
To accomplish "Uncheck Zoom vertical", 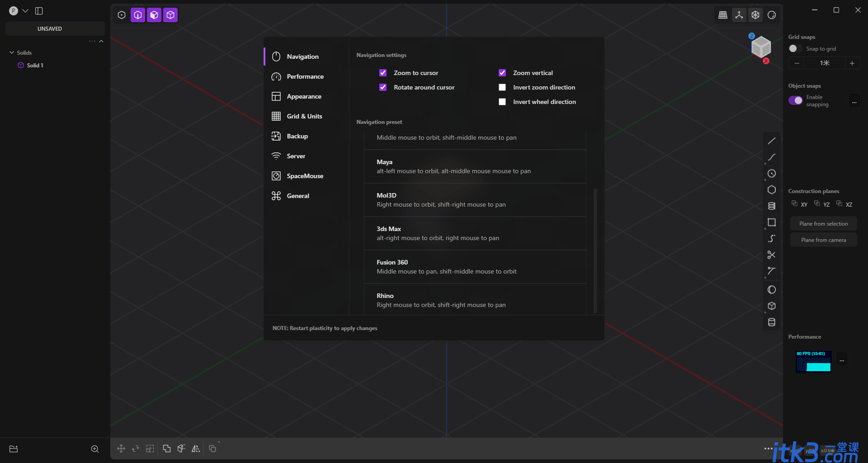I will [x=502, y=73].
